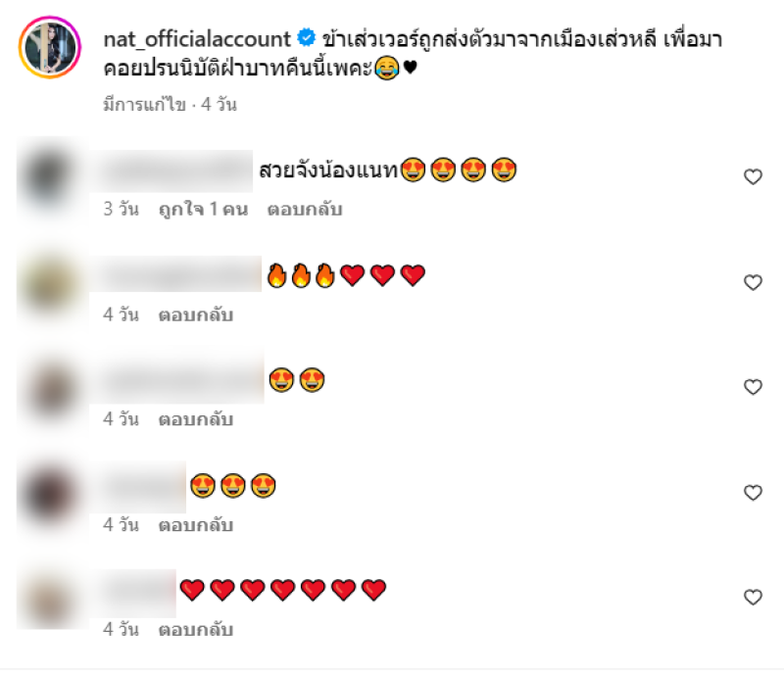Like the three heart-eyes emoji comment
784x676 pixels.
[753, 493]
